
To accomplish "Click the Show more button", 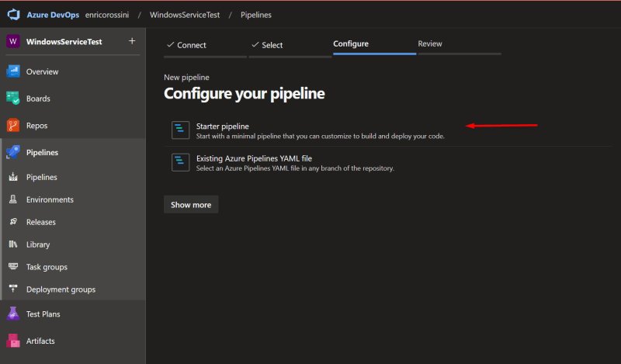I will pos(191,204).
